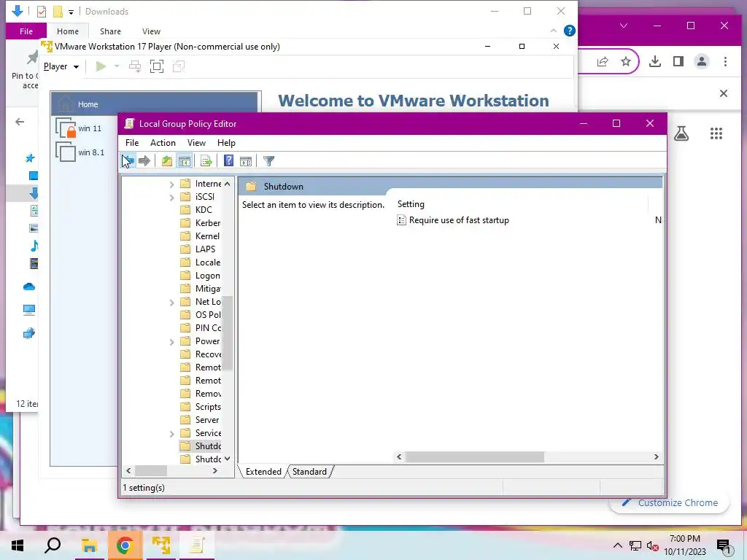Open the Share ribbon tab in Downloads
Screen dimensions: 747x560
[x=111, y=31]
